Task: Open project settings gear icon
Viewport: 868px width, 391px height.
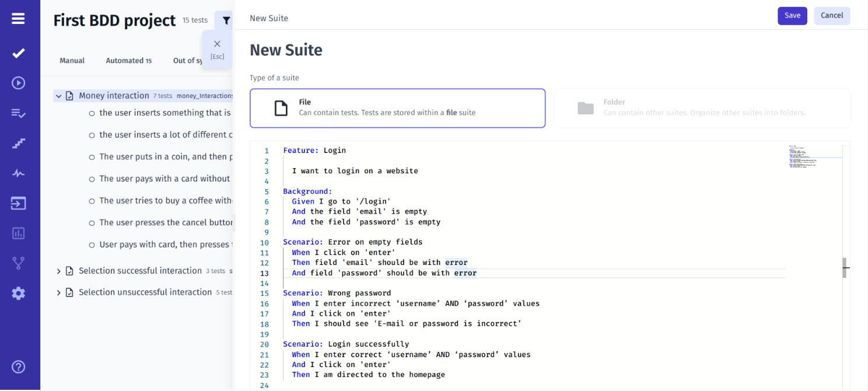Action: (18, 293)
